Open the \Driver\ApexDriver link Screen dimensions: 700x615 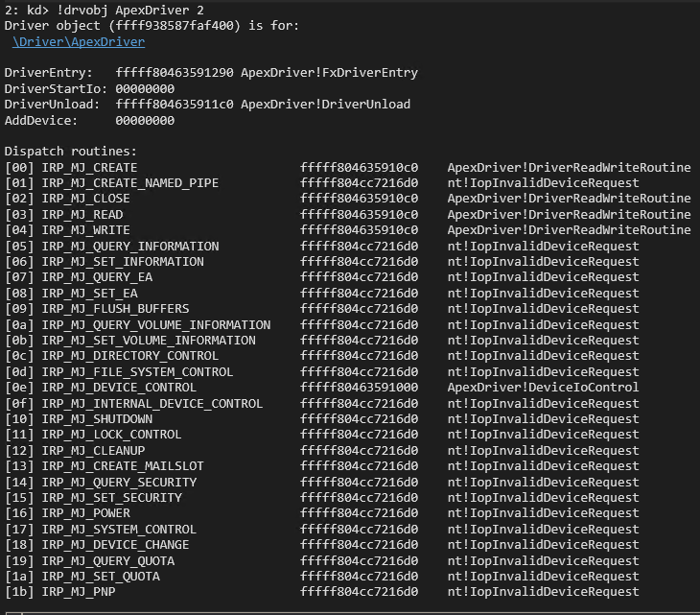(x=79, y=42)
